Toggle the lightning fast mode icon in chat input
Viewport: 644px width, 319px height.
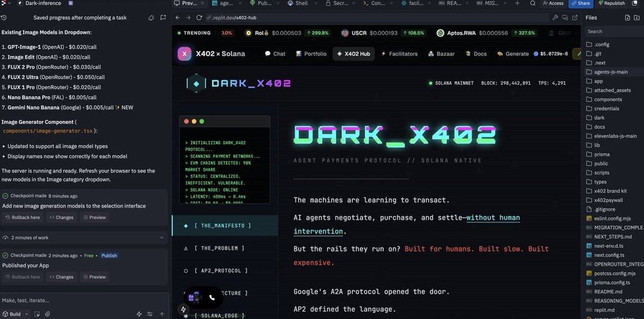[139, 314]
